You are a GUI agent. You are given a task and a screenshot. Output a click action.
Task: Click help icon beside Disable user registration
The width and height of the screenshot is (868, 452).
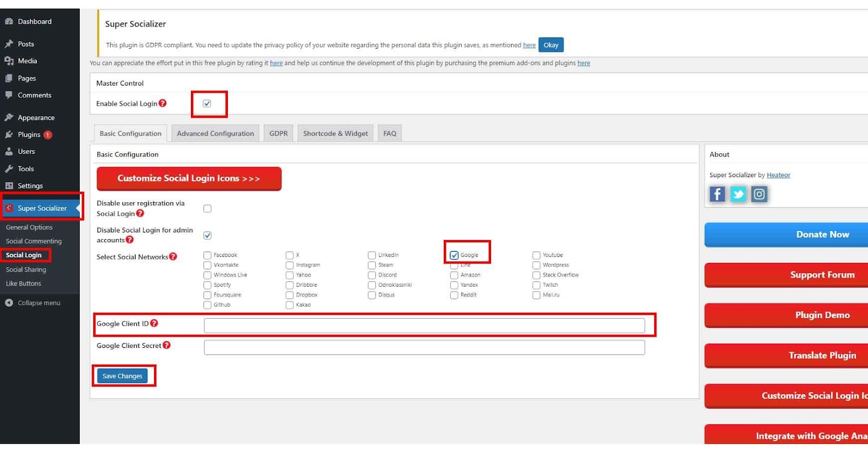point(140,213)
